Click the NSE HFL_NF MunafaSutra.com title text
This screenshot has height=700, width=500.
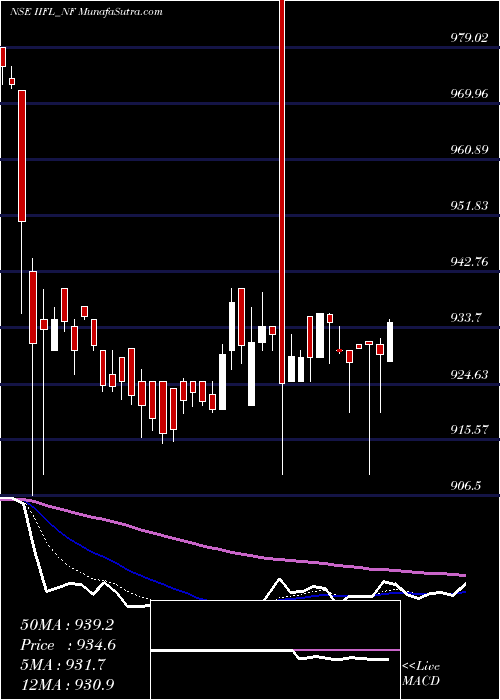[x=86, y=12]
